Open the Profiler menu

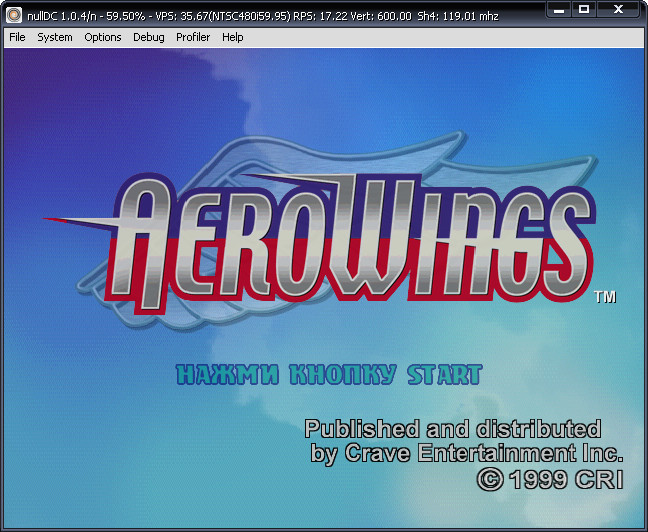pyautogui.click(x=193, y=37)
